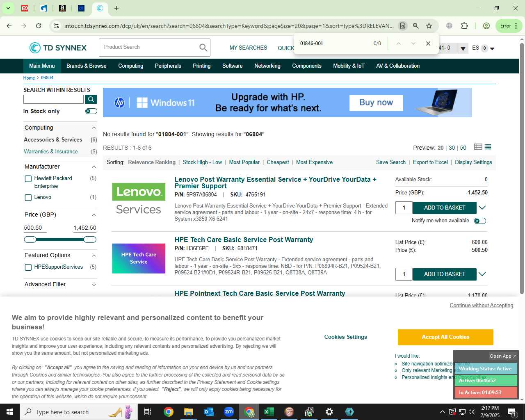
Task: Check Hewlett Packard Enterprise manufacturer filter
Action: click(x=28, y=178)
